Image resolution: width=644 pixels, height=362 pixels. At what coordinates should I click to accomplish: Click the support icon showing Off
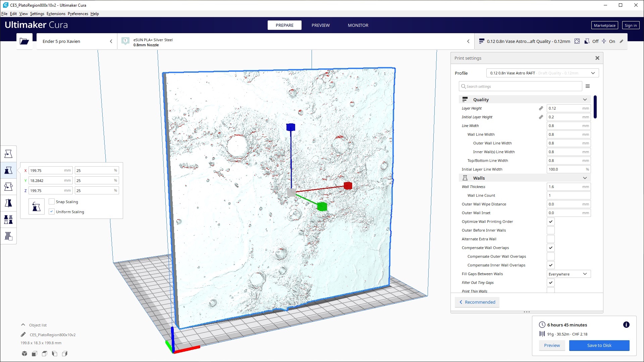(x=587, y=41)
